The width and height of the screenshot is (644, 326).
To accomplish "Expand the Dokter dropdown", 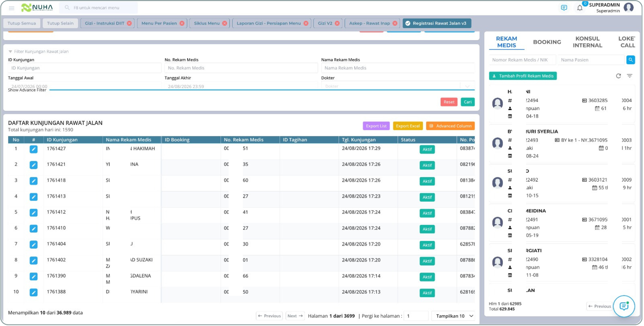I will 467,86.
